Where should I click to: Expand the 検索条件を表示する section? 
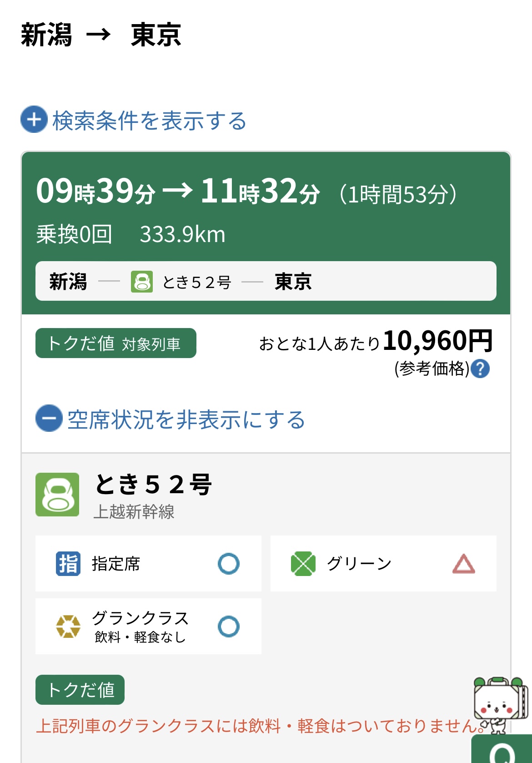coord(134,120)
